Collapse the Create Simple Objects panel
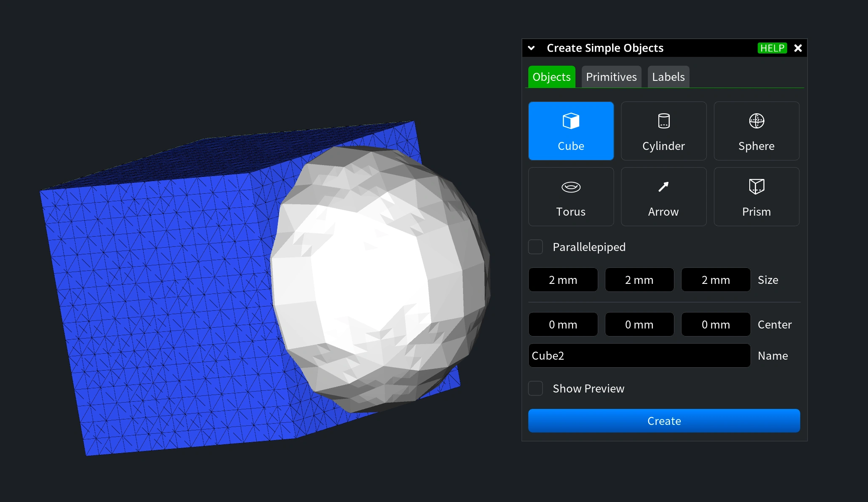Image resolution: width=868 pixels, height=502 pixels. click(x=532, y=48)
